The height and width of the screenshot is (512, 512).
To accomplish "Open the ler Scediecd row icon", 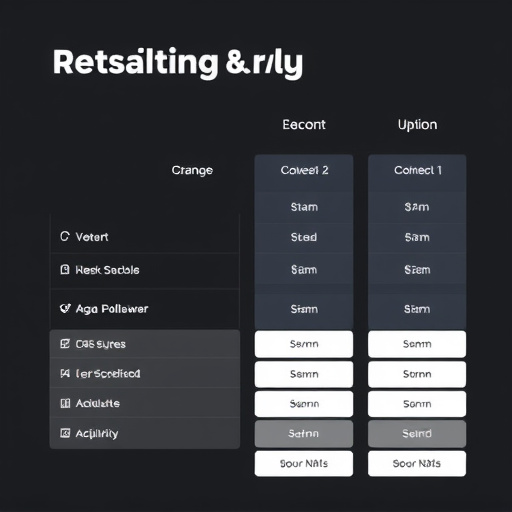I will click(x=65, y=373).
